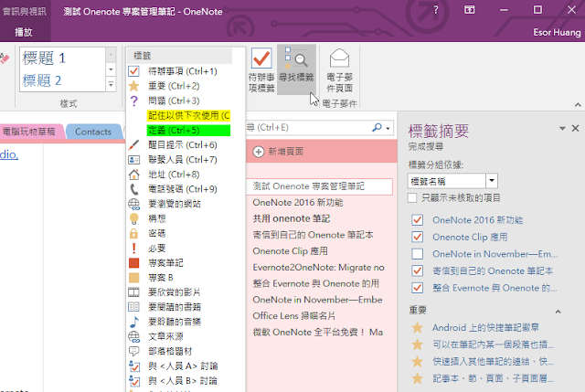
Task: Move down one row in the styles gallery
Action: coord(111,69)
